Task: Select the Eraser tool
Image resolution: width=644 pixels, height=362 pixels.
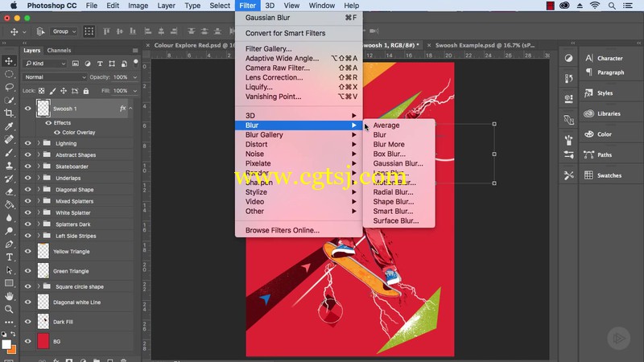Action: [x=9, y=191]
